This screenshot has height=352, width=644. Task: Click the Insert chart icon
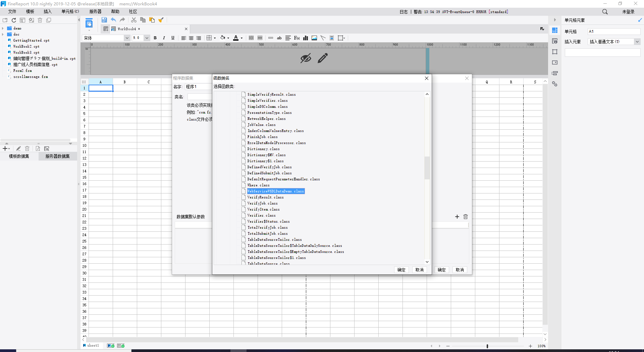pyautogui.click(x=306, y=38)
